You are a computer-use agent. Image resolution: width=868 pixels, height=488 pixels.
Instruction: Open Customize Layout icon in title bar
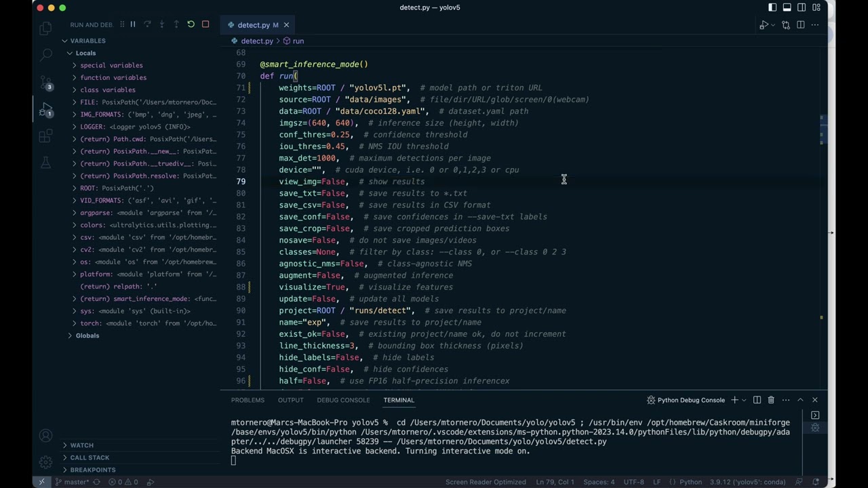click(816, 7)
